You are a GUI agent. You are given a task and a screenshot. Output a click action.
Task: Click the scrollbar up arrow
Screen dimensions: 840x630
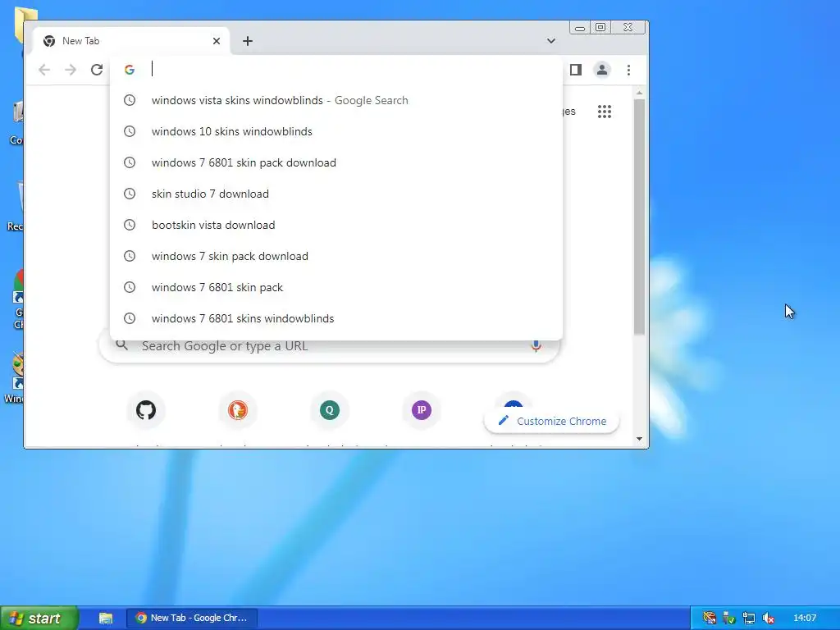tap(639, 94)
